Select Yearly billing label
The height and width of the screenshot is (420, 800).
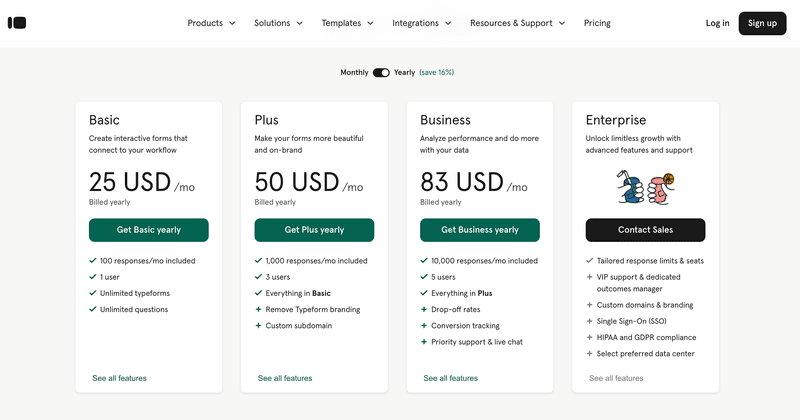pos(404,72)
